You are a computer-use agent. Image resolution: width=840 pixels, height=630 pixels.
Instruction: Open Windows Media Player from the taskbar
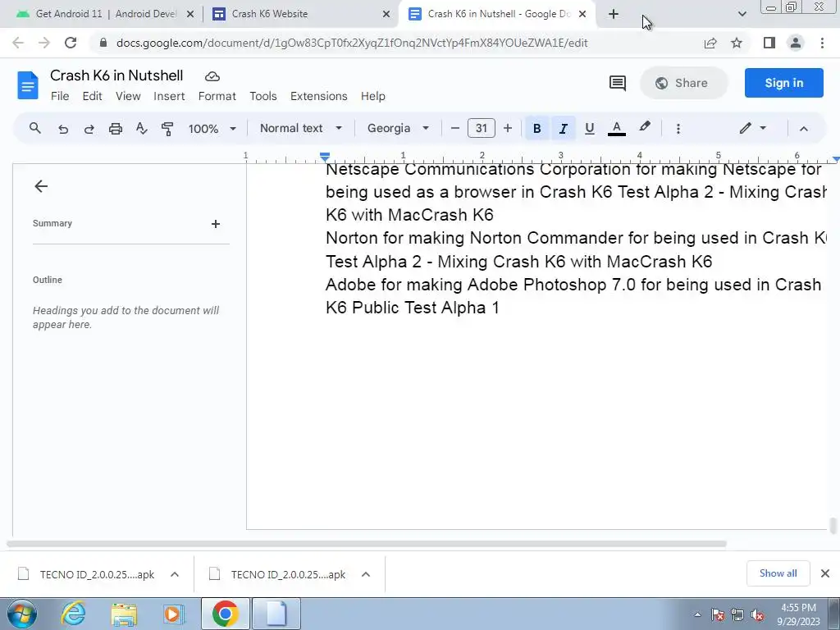(x=174, y=614)
